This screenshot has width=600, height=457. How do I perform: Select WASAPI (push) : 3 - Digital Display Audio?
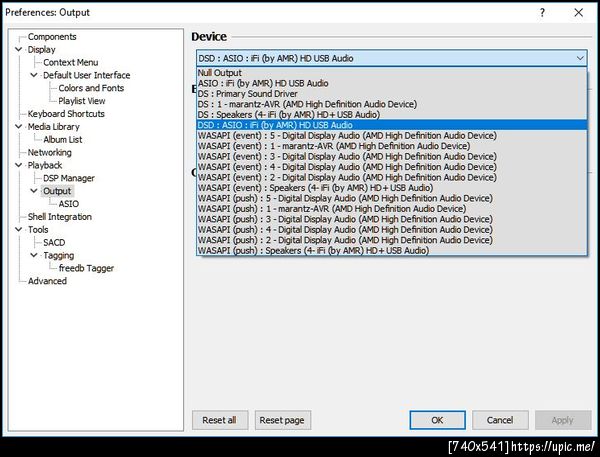[392, 219]
